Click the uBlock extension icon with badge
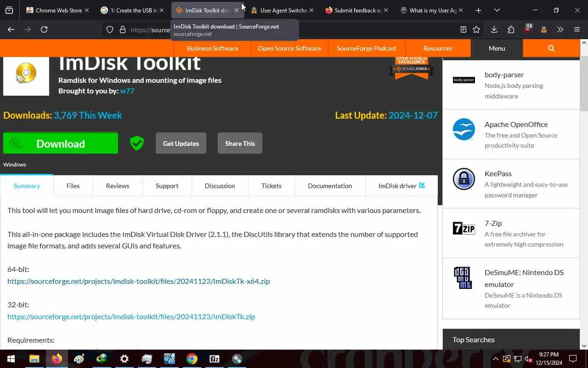This screenshot has width=588, height=368. [x=528, y=29]
